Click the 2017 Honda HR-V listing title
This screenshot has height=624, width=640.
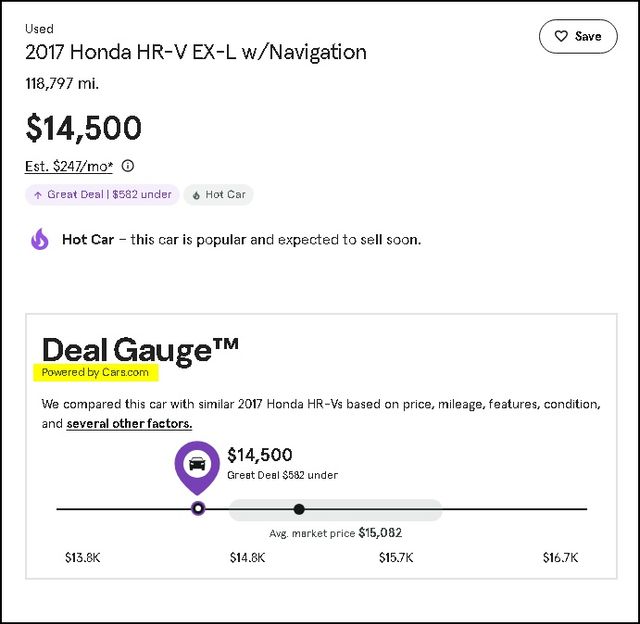pyautogui.click(x=196, y=52)
